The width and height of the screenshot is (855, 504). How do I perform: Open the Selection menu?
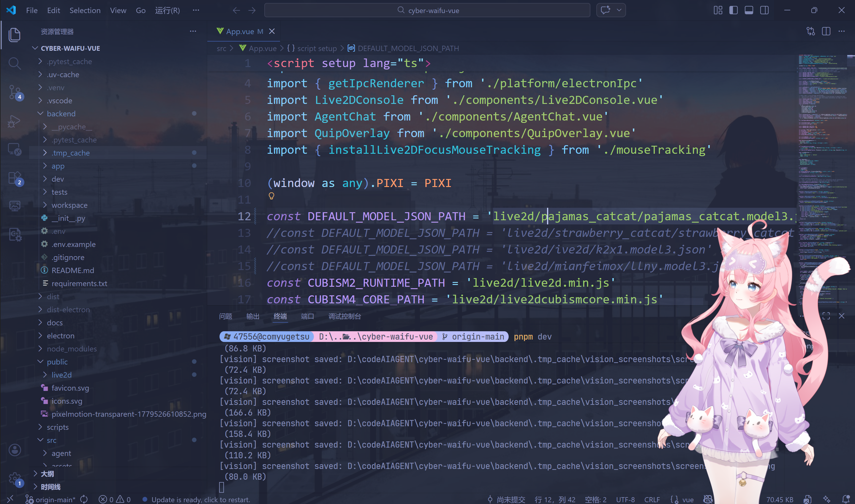[85, 10]
